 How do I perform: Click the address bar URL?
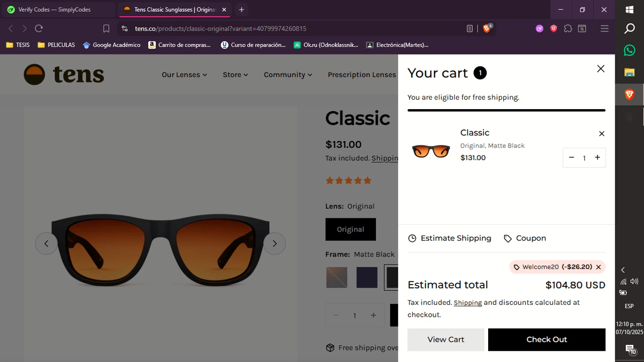(x=220, y=28)
